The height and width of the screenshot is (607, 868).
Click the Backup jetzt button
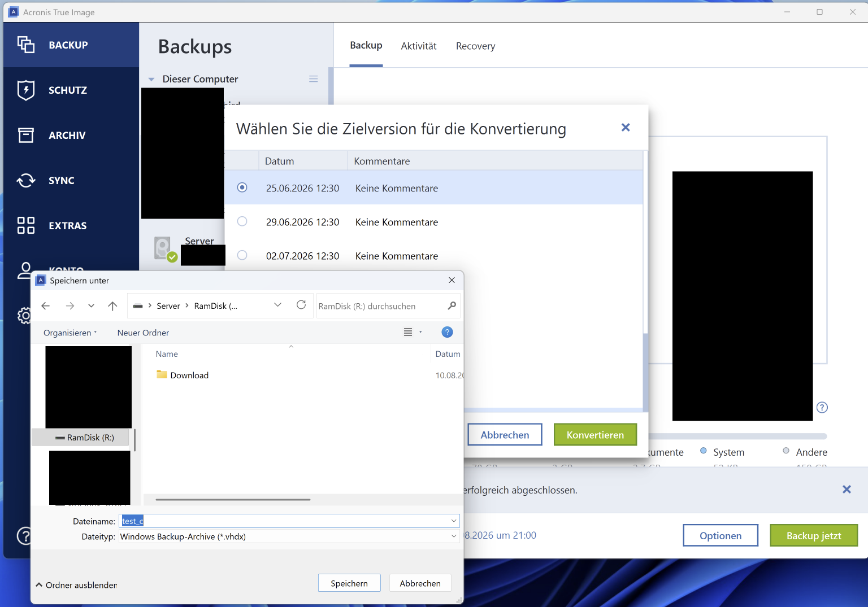[x=814, y=535]
